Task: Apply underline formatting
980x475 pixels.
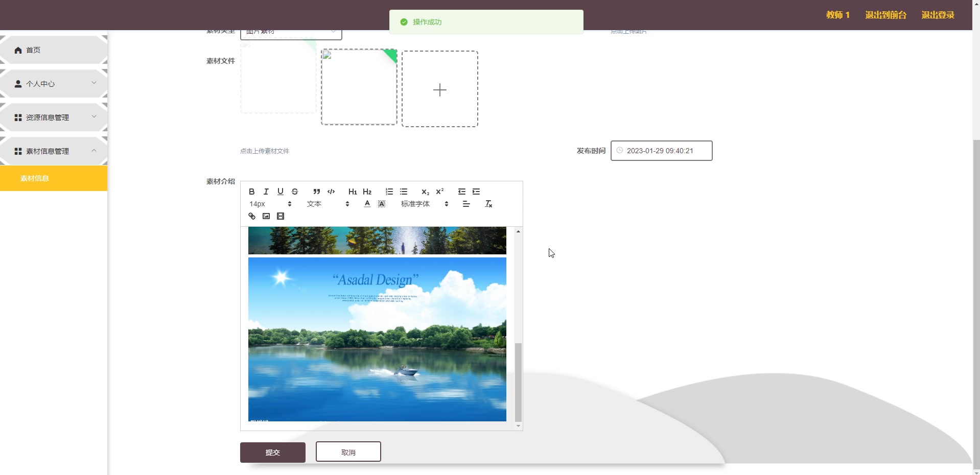Action: [281, 192]
